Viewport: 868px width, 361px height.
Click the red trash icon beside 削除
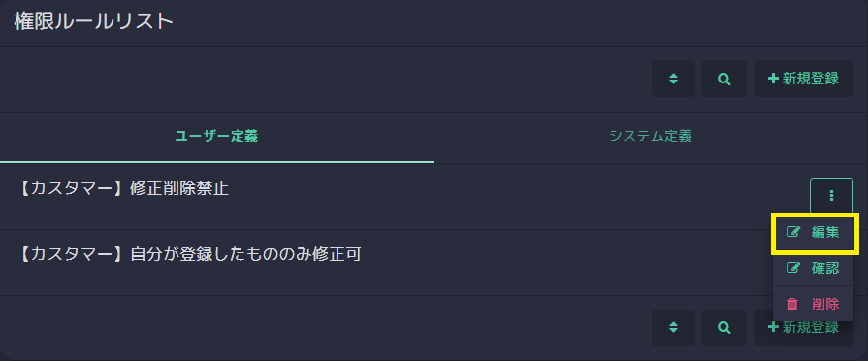(x=792, y=304)
